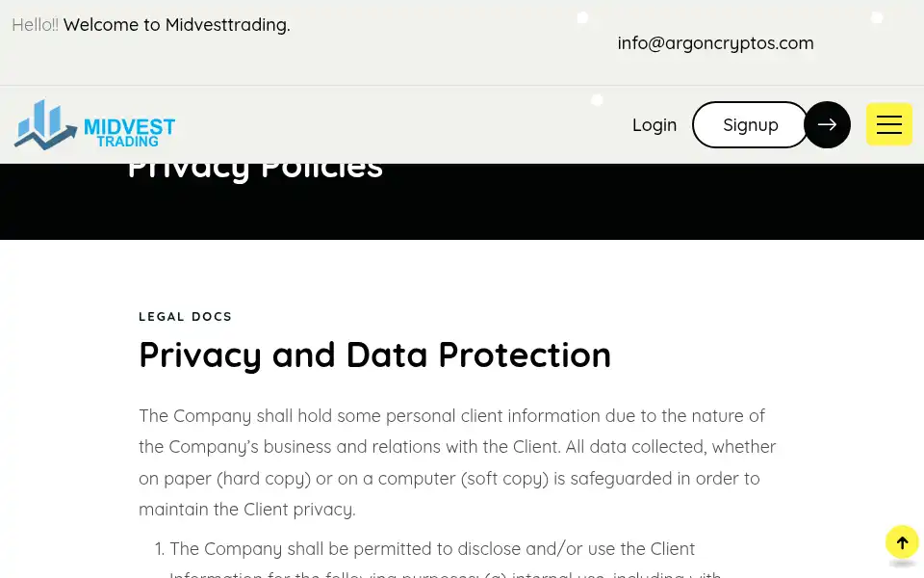Click the yellow scroll-to-top arrow button
The width and height of the screenshot is (924, 578).
pyautogui.click(x=902, y=542)
